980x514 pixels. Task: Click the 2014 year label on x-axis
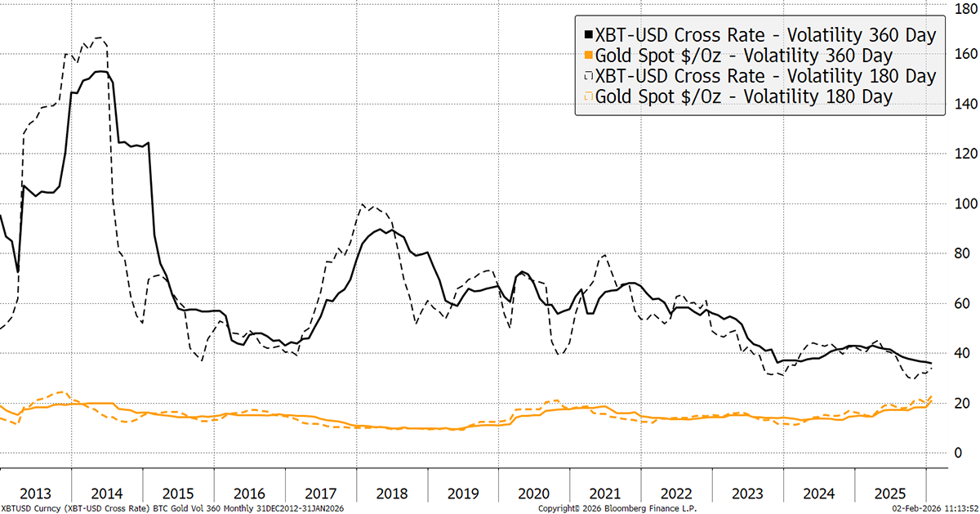click(107, 494)
